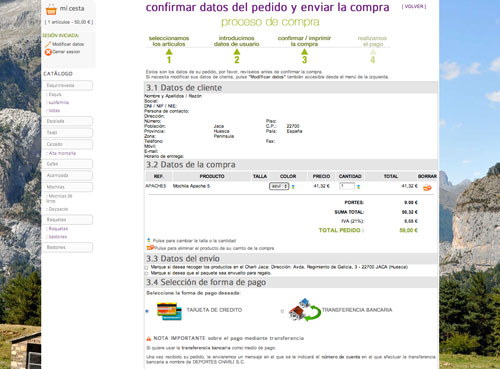This screenshot has width=500, height=369.
Task: Click the Cantidad quantity input field
Action: tap(347, 186)
